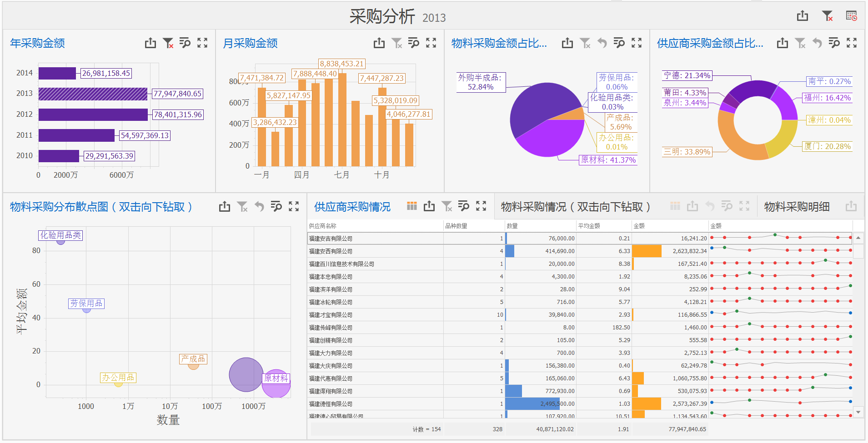Click the grid scrollbar down arrow
The image size is (868, 443).
tap(858, 412)
